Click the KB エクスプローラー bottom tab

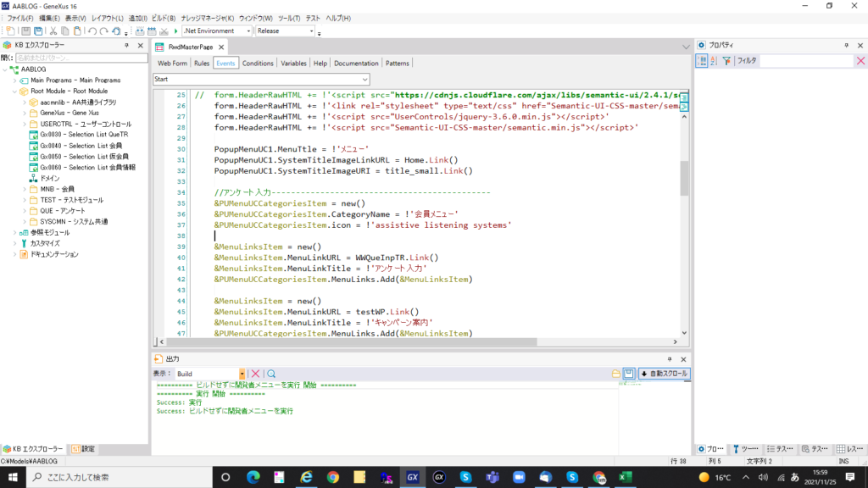[33, 449]
